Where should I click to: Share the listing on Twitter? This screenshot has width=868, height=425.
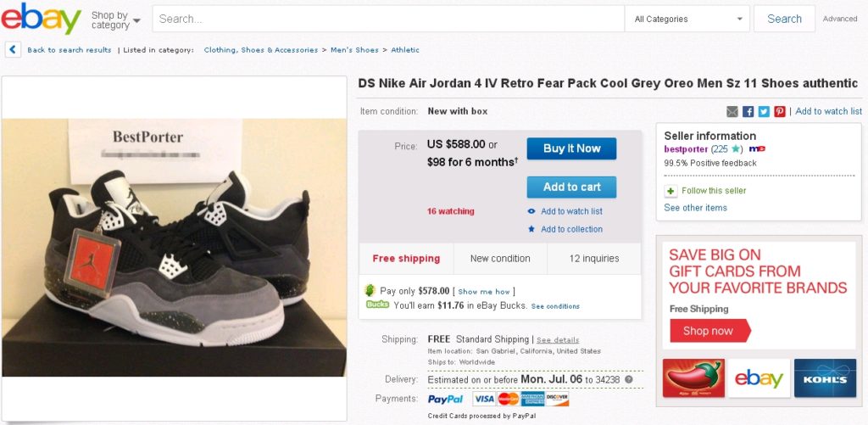tap(764, 111)
